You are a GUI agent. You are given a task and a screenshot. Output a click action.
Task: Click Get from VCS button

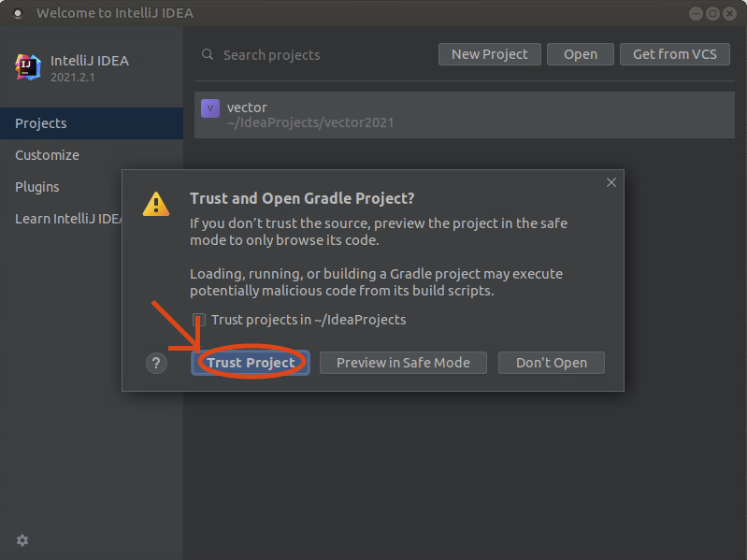pyautogui.click(x=675, y=54)
